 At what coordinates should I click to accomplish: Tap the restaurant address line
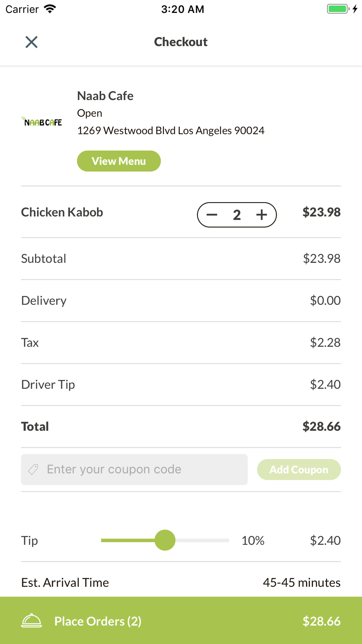171,130
